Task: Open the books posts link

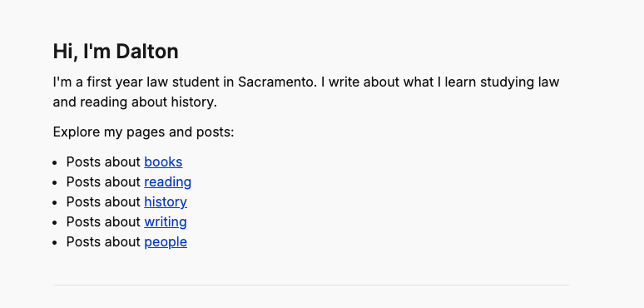Action: (x=163, y=162)
